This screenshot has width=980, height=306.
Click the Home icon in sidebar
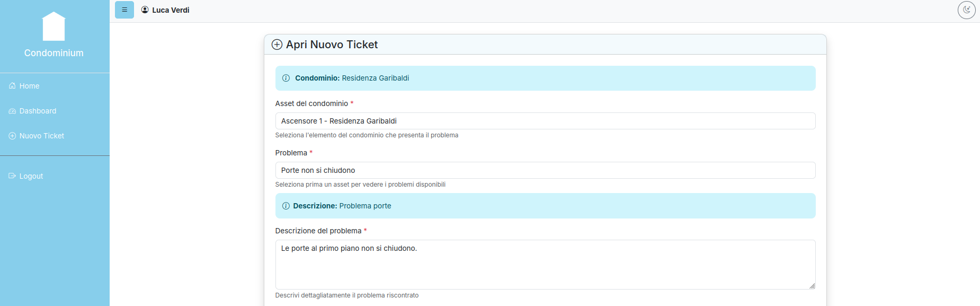point(12,86)
